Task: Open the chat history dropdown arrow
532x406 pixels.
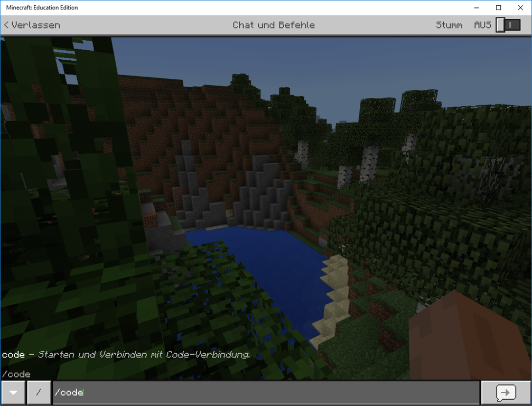Action: click(13, 393)
